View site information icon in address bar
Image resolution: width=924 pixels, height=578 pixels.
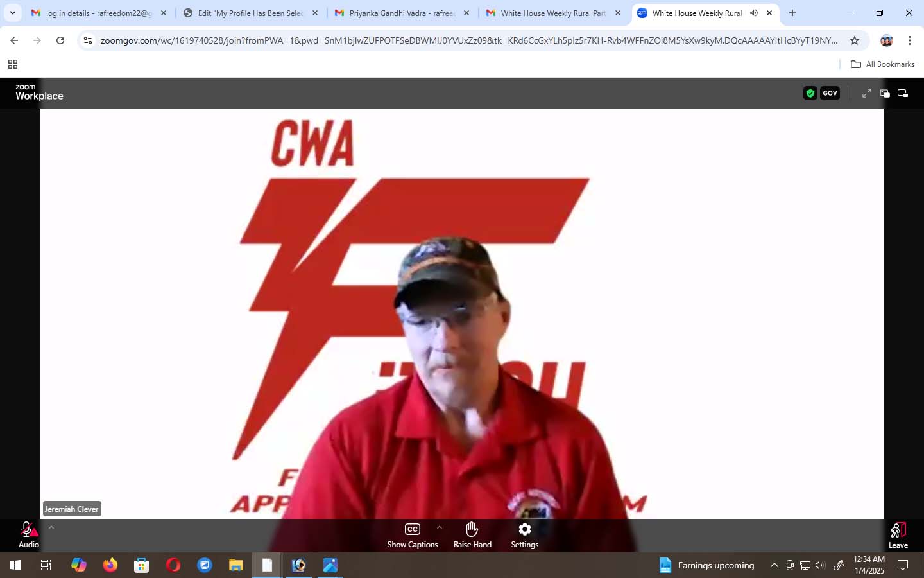(88, 40)
